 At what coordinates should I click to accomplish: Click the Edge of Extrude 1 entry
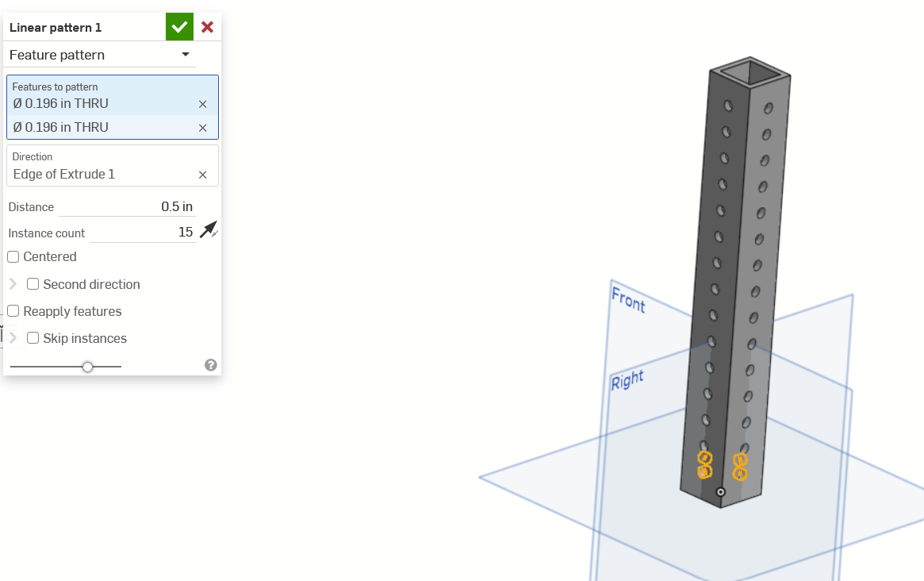[x=64, y=175]
